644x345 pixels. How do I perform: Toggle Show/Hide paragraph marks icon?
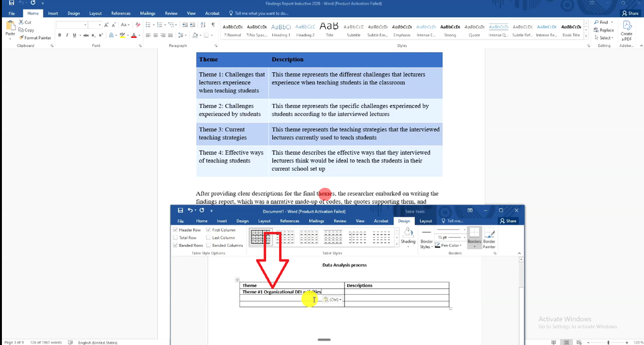tap(213, 25)
